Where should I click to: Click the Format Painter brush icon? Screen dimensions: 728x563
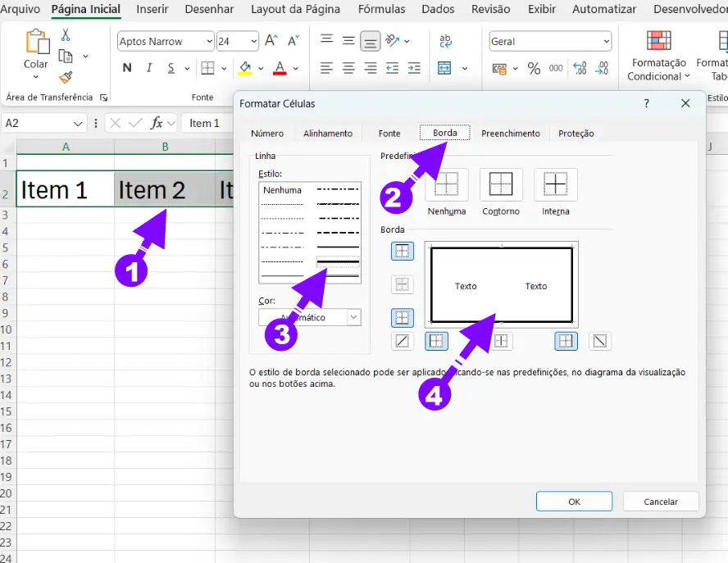(x=66, y=77)
